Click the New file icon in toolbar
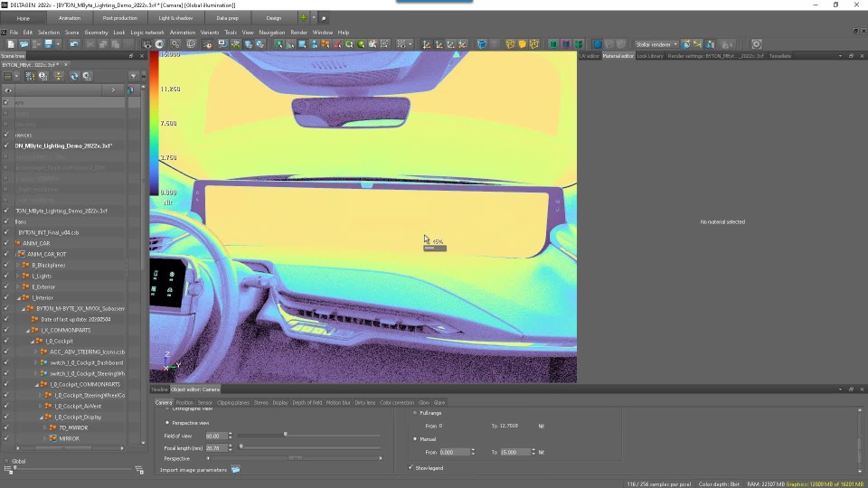Screen dimensions: 868x488 [11, 44]
